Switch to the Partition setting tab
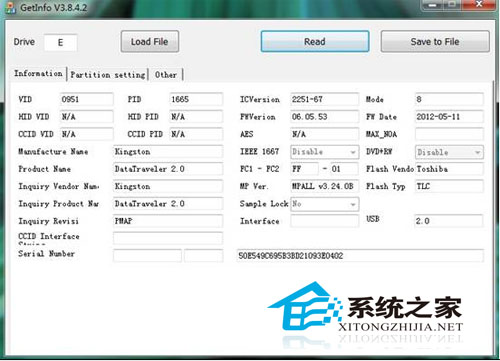 [x=108, y=75]
